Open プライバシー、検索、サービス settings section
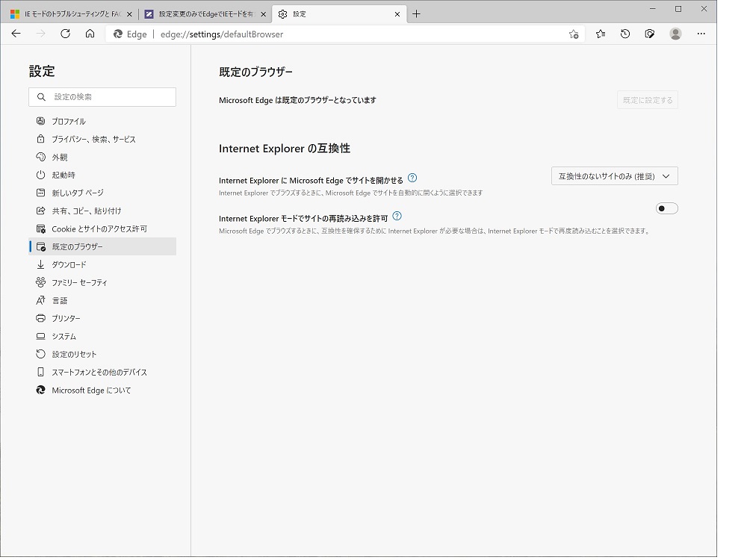Screen dimensions: 747x560 pyautogui.click(x=102, y=139)
